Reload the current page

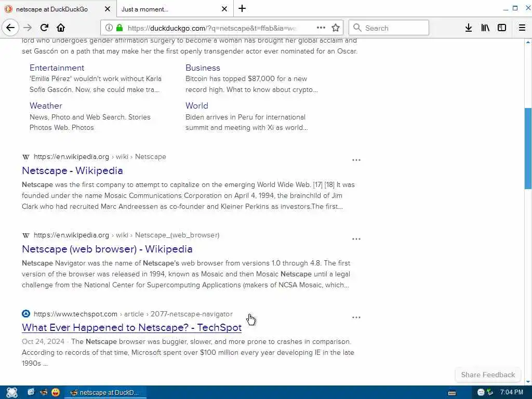click(x=44, y=28)
